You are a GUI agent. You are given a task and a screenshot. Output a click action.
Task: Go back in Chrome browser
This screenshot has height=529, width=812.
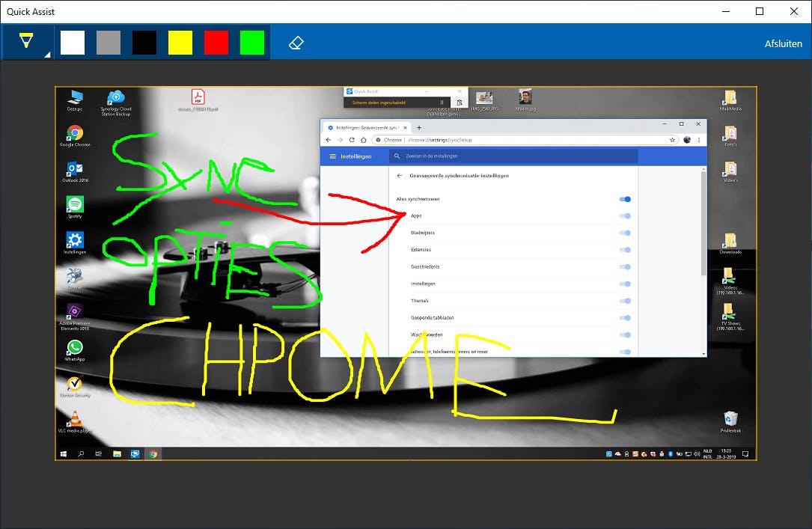pyautogui.click(x=329, y=140)
